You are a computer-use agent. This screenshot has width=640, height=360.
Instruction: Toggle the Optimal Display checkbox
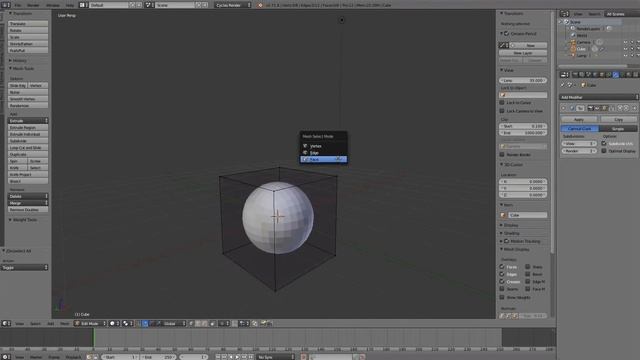click(604, 151)
